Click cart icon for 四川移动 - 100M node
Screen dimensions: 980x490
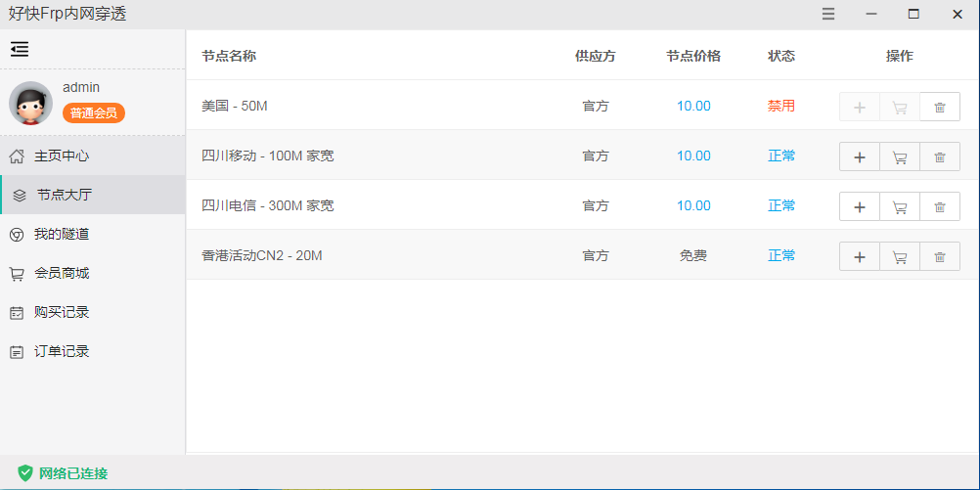pyautogui.click(x=900, y=156)
